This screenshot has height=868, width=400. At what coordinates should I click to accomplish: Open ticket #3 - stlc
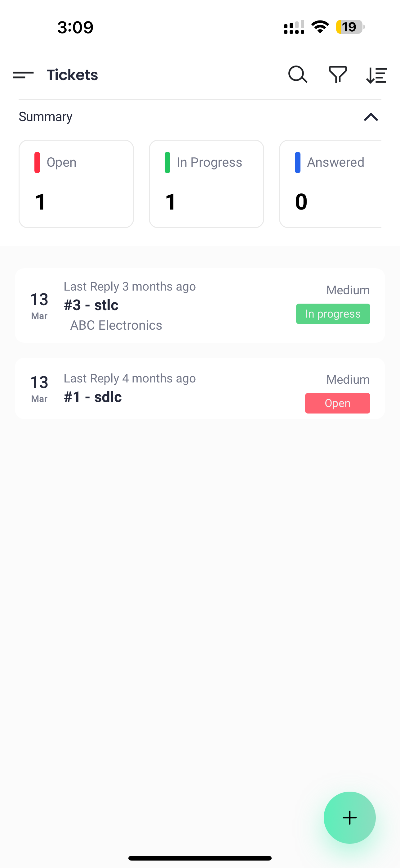coord(168,305)
